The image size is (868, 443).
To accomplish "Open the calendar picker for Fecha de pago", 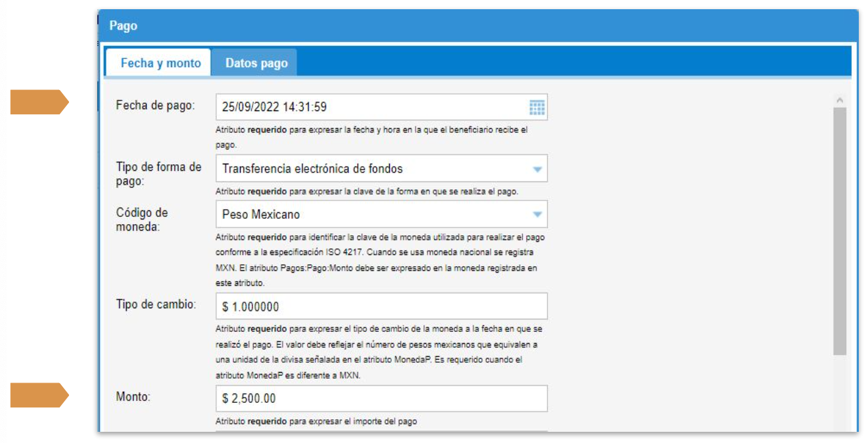I will click(x=537, y=108).
